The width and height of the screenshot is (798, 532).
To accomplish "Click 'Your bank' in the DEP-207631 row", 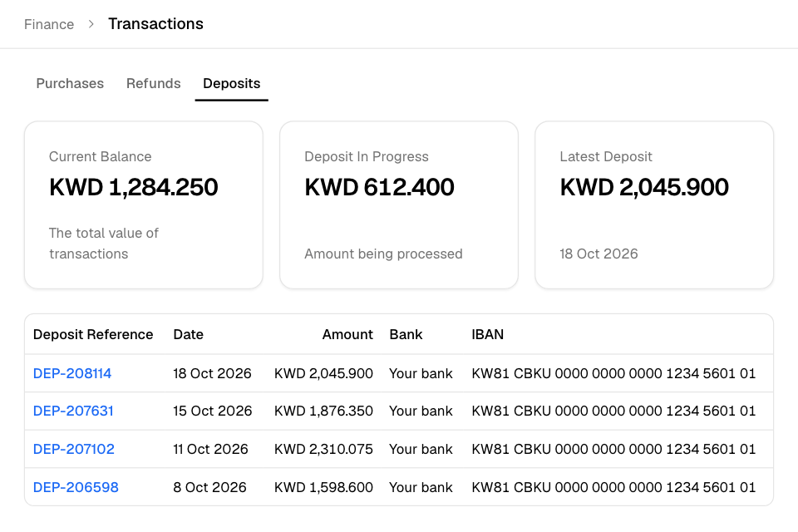I will coord(421,411).
